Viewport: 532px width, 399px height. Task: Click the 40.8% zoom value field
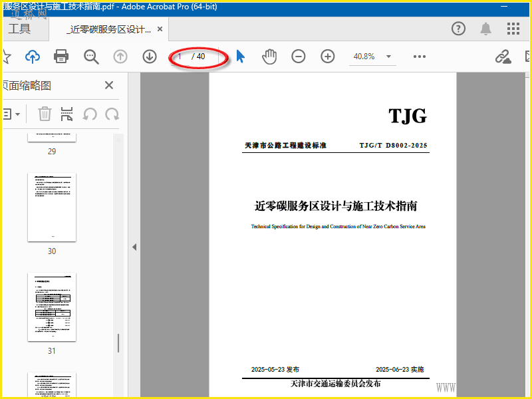(x=364, y=57)
